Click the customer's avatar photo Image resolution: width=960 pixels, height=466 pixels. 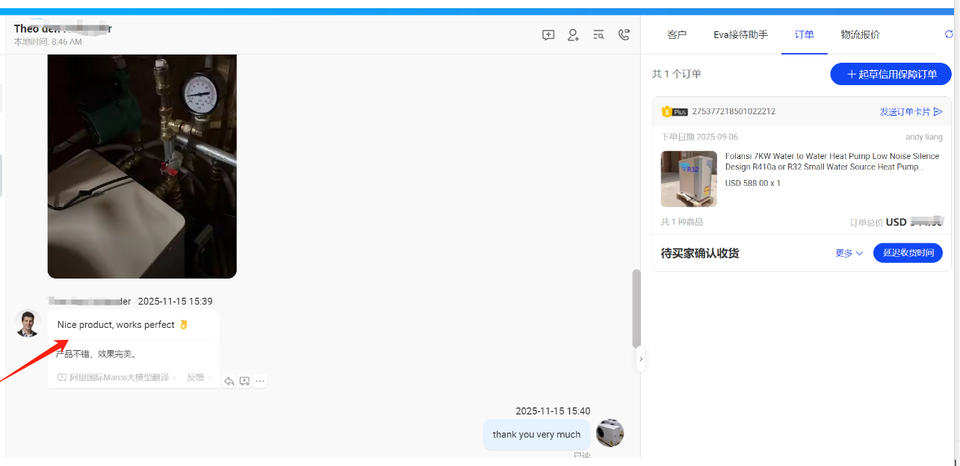click(28, 323)
